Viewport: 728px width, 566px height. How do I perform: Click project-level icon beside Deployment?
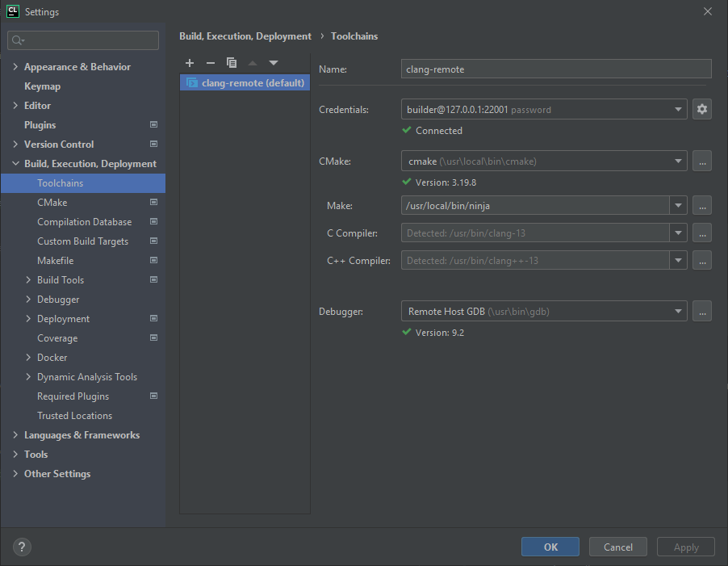point(153,318)
